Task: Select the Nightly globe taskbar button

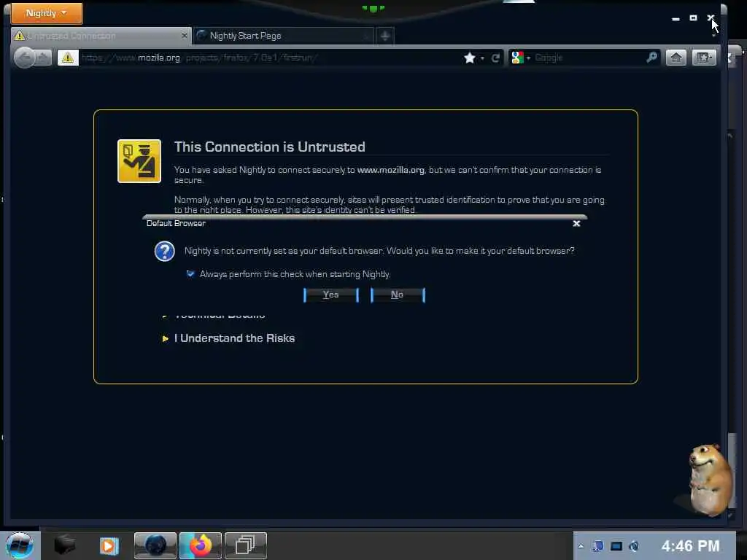Action: [x=155, y=545]
